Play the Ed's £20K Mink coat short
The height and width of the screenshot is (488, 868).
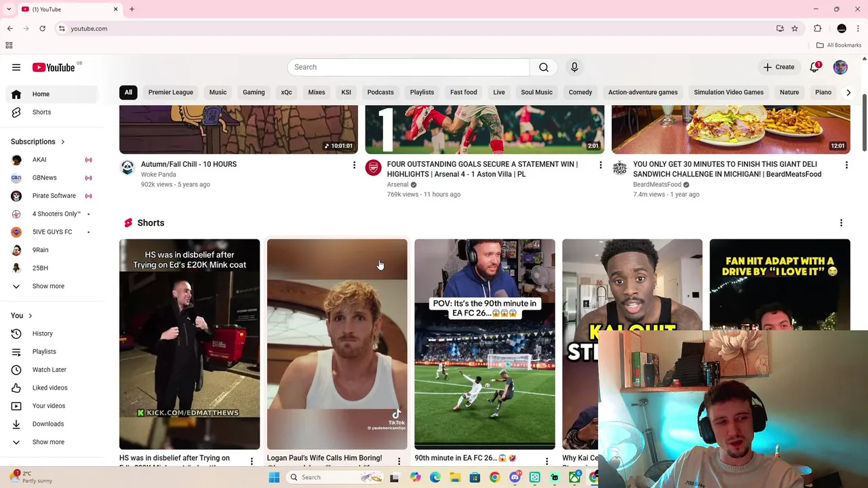coord(189,344)
